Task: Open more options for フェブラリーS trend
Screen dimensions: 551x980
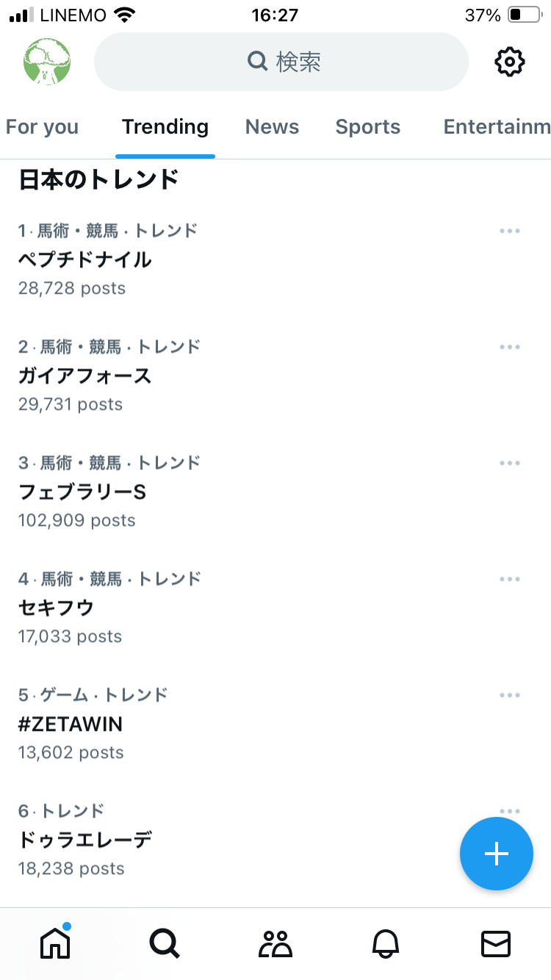Action: pos(509,463)
